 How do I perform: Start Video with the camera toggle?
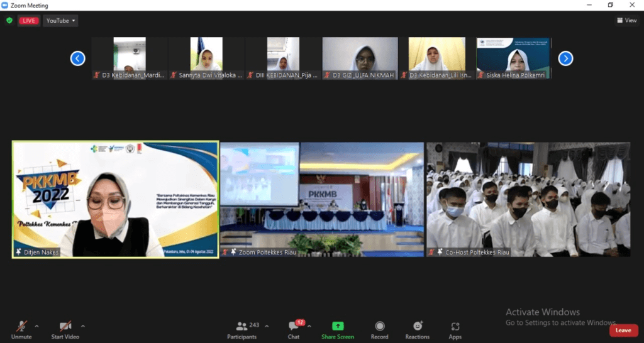tap(65, 330)
